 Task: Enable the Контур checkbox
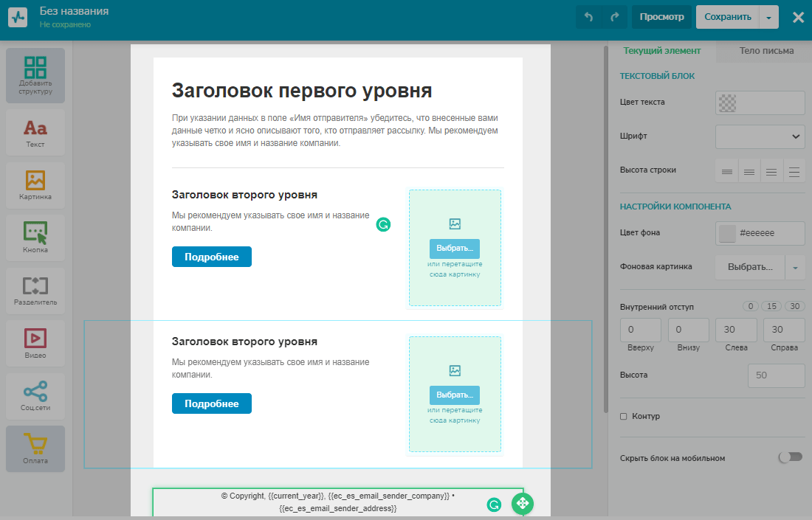coord(624,417)
